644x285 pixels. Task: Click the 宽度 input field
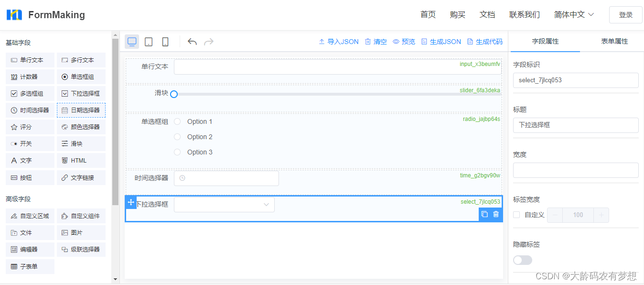coord(576,170)
